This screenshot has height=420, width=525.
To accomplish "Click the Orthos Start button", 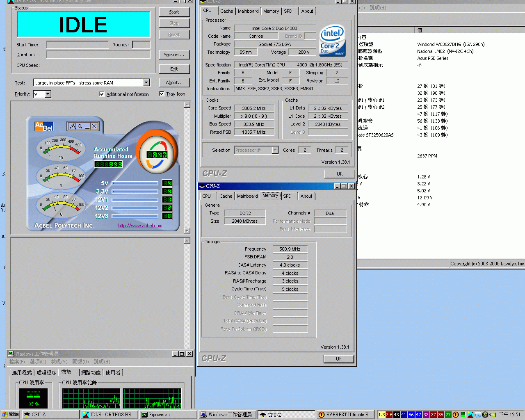I will coord(174,12).
